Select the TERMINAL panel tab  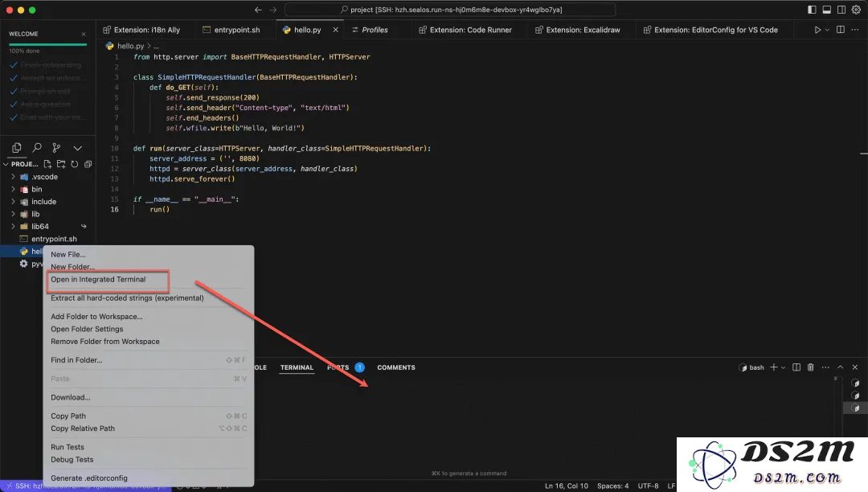[297, 367]
